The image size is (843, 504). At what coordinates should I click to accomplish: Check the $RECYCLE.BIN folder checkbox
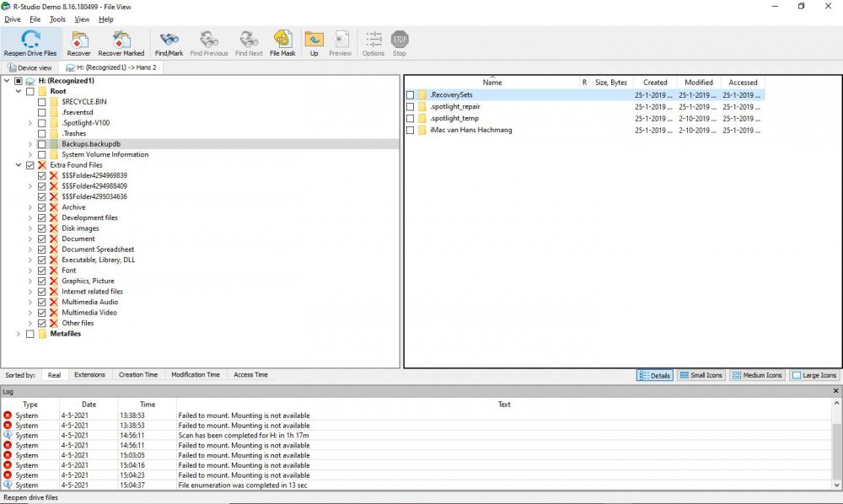[x=41, y=102]
